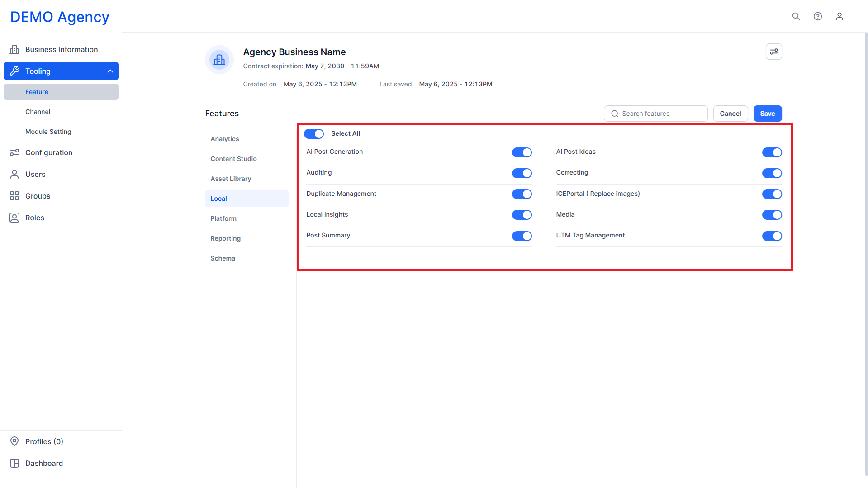This screenshot has width=868, height=488.
Task: Click the Tooling wrench icon
Action: click(x=14, y=71)
